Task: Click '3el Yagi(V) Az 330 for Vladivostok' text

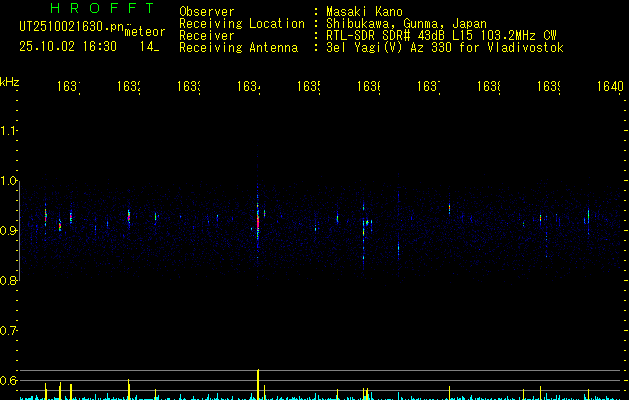Action: [445, 48]
